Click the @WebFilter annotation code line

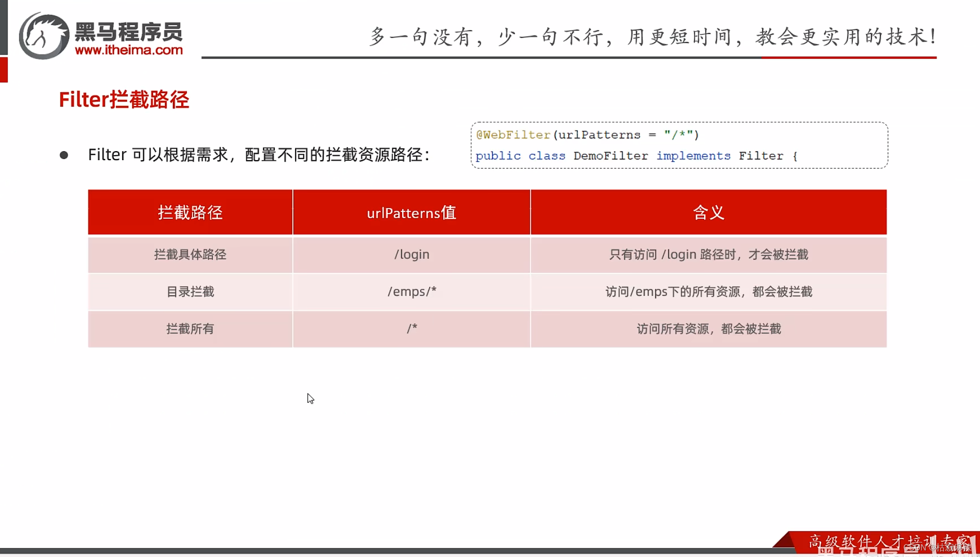tap(587, 135)
